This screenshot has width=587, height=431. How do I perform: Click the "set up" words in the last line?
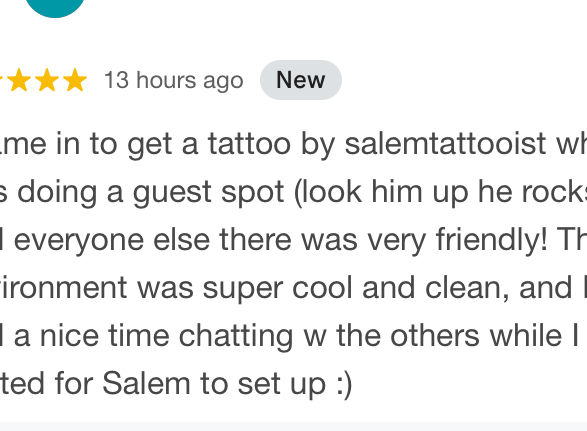(281, 384)
